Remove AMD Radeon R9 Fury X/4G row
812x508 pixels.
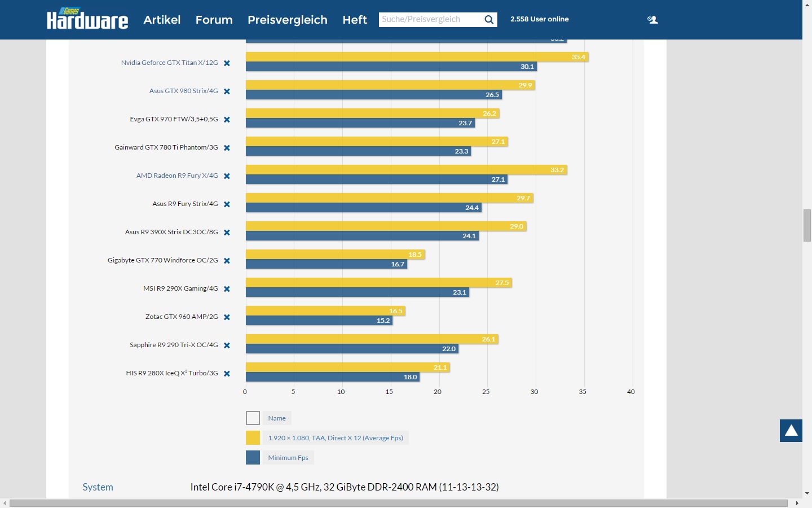[x=227, y=176]
